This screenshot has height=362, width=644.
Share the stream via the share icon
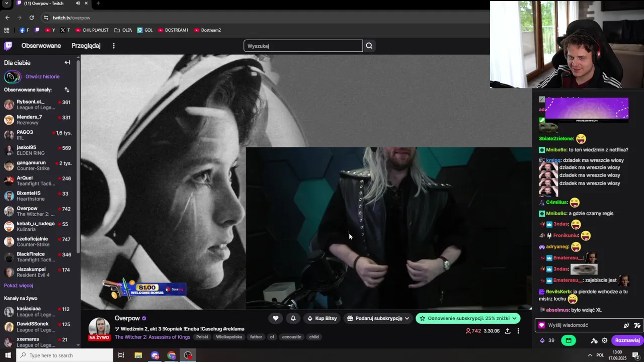click(x=508, y=331)
